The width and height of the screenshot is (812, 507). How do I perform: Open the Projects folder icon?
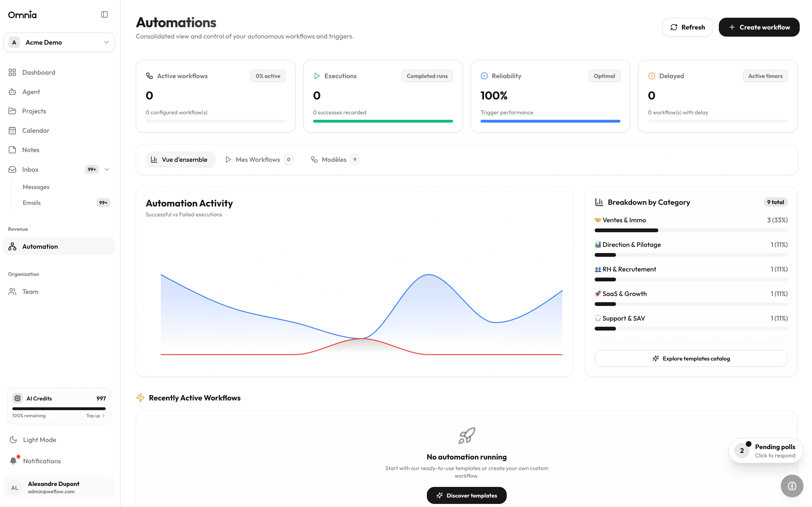coord(13,111)
